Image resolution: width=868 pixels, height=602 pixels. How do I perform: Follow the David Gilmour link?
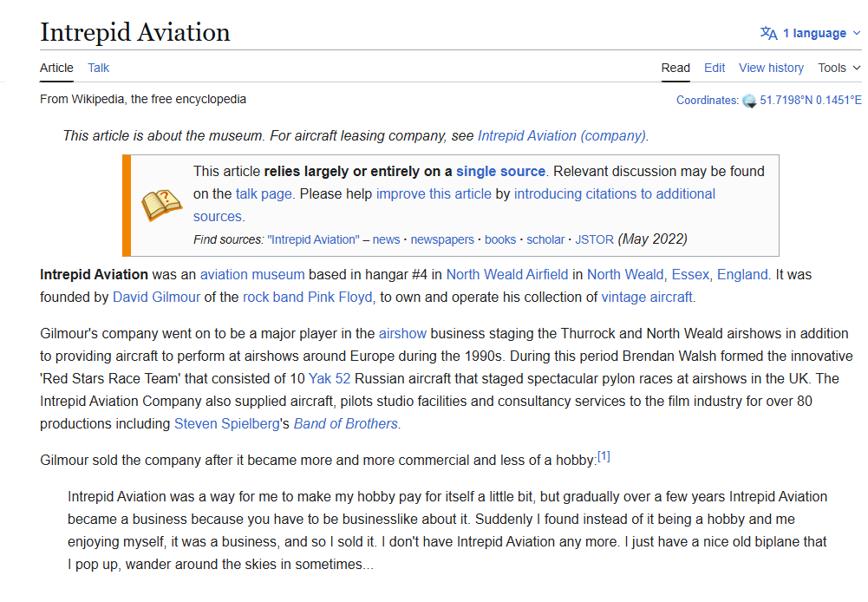click(x=156, y=297)
